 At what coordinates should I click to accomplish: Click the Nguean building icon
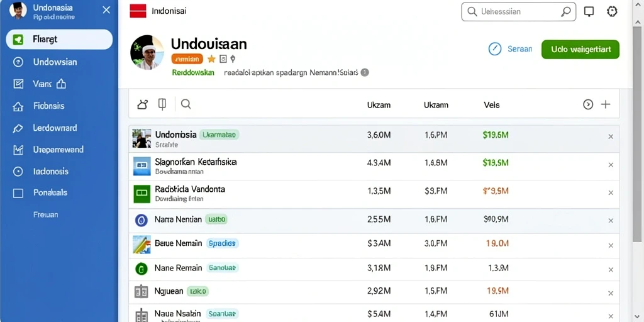(x=142, y=292)
